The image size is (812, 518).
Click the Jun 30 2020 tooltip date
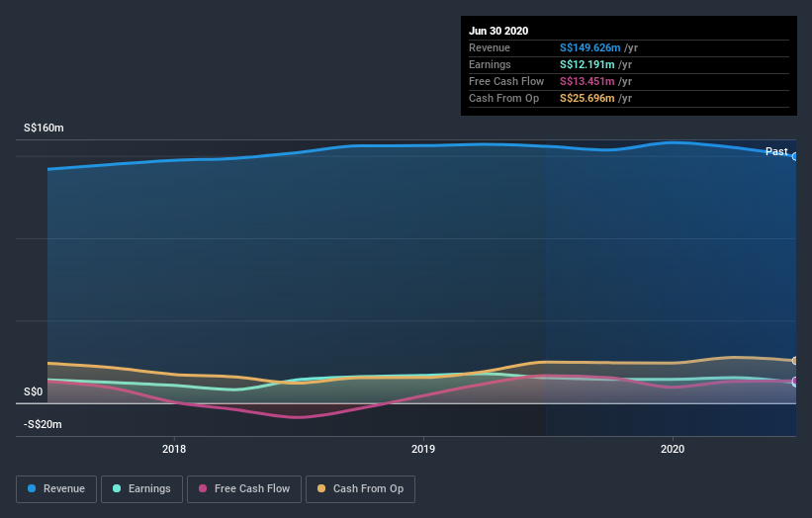point(498,31)
